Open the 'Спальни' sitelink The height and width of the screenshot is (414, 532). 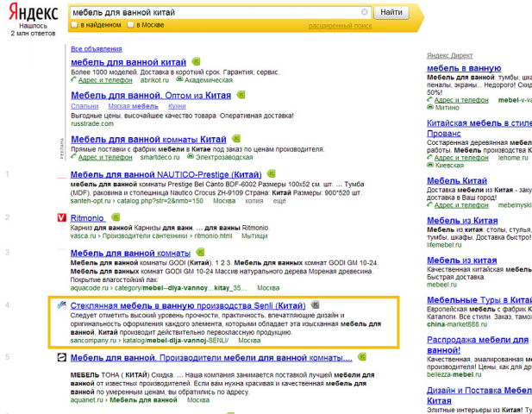(84, 106)
